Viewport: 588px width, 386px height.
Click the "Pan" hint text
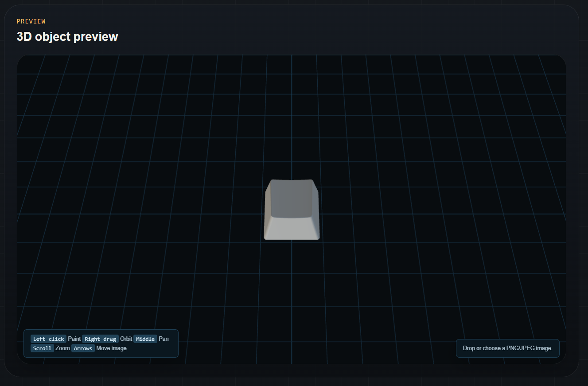tap(164, 339)
